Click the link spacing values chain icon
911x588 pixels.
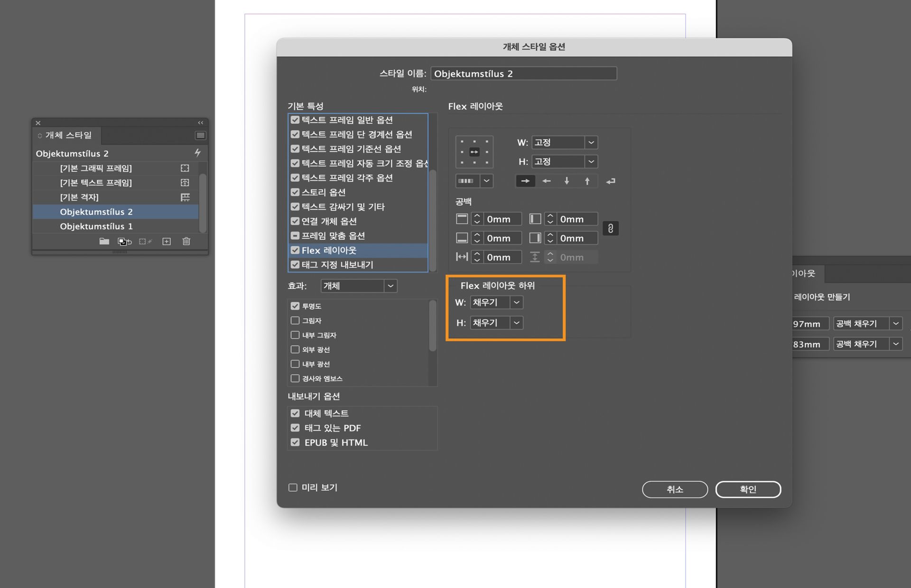(611, 229)
